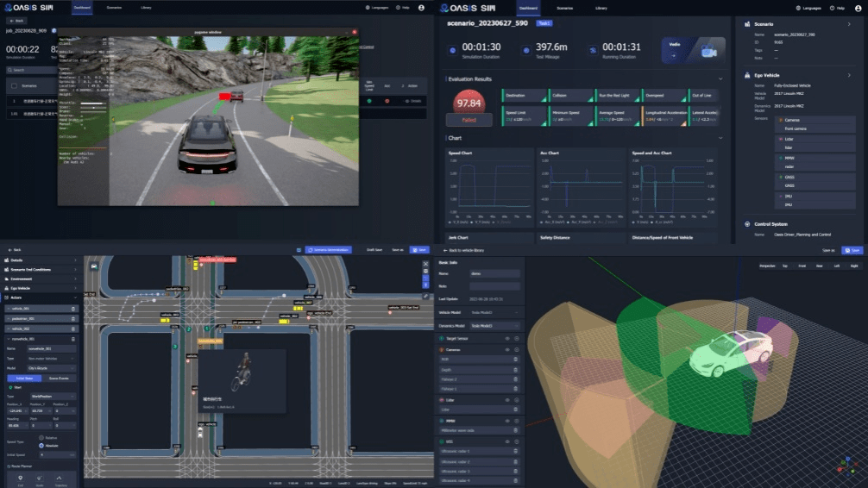Select the Trajectory tool in Route Planner
The image size is (868, 488).
[60, 479]
